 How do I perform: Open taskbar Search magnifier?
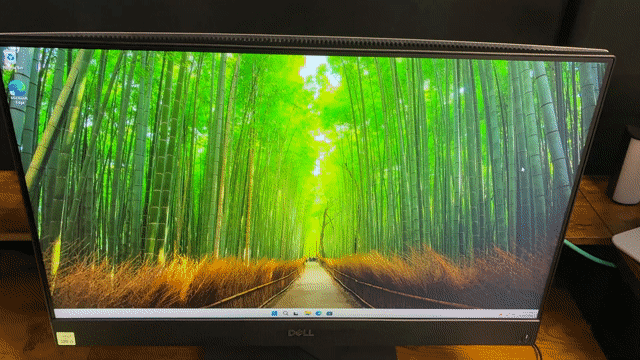pos(286,313)
